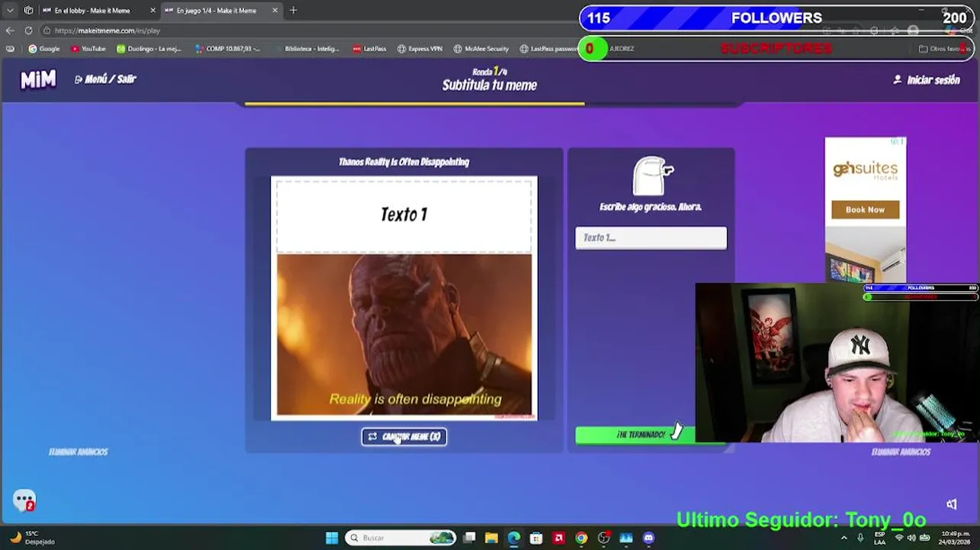Show hidden system tray icons
980x550 pixels.
pyautogui.click(x=843, y=538)
